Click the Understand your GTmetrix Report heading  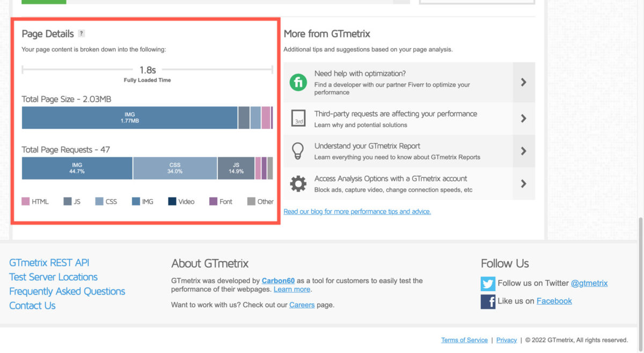(x=367, y=146)
